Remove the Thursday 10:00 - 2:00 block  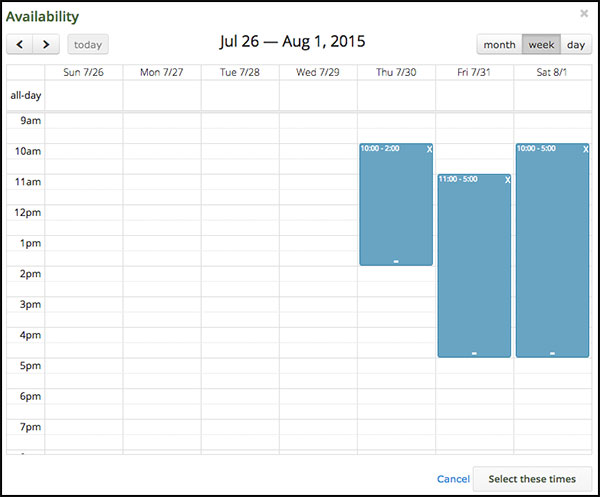tap(429, 149)
